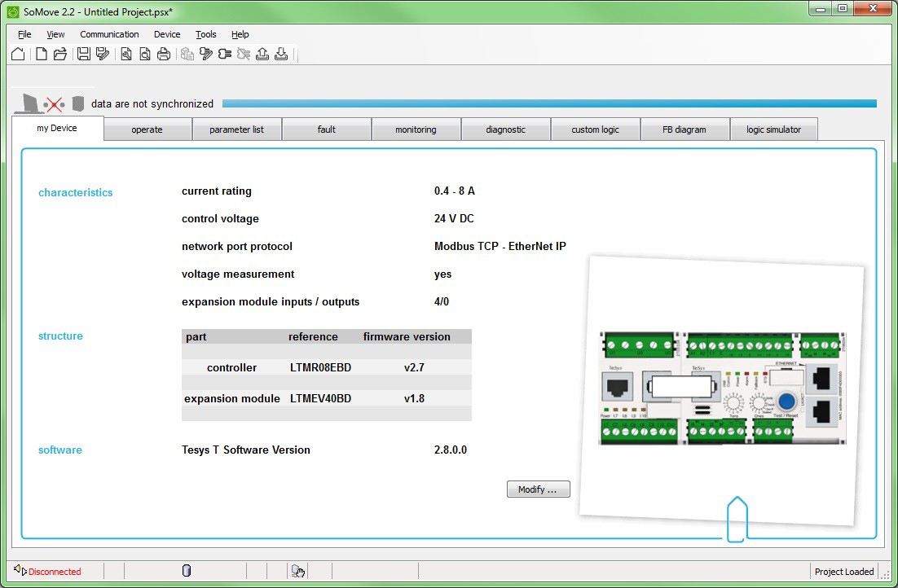Click the characteristics section heading
Viewport: 898px width, 588px height.
click(x=76, y=192)
